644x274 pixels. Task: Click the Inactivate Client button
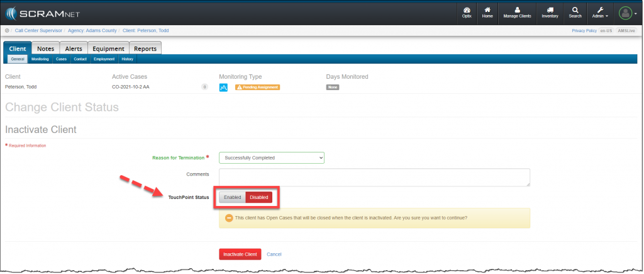240,254
